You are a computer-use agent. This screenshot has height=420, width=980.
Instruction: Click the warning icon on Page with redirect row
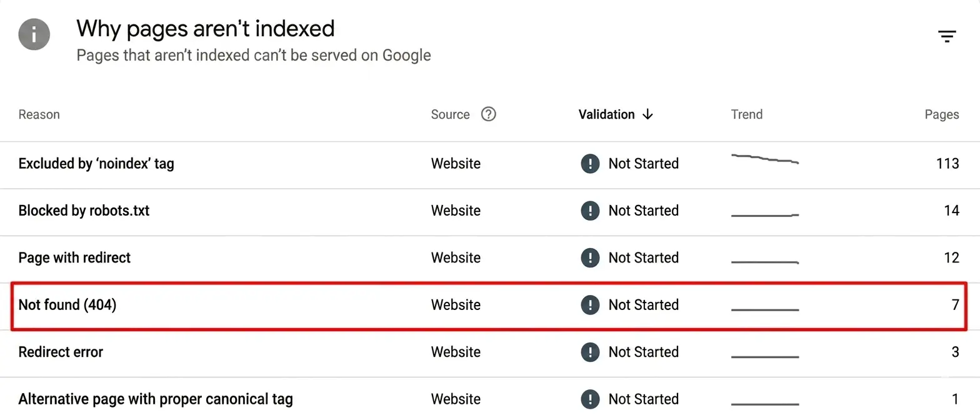pos(589,257)
